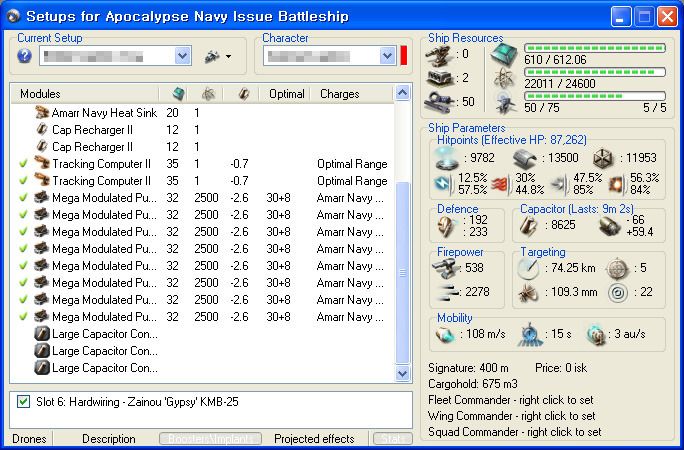Expand the small arrow next to the ship icon
This screenshot has width=684, height=450.
point(228,57)
